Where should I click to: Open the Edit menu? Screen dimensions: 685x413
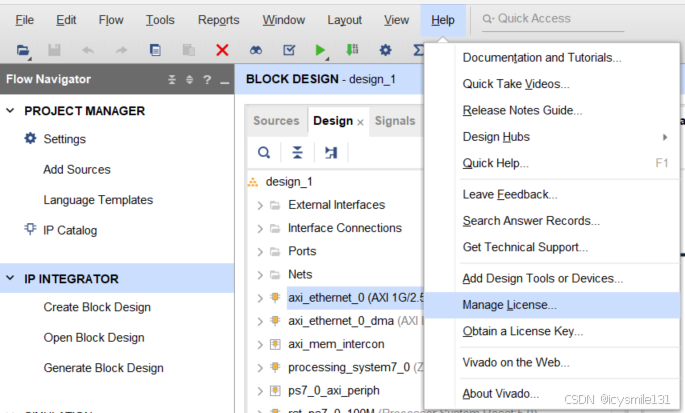66,20
